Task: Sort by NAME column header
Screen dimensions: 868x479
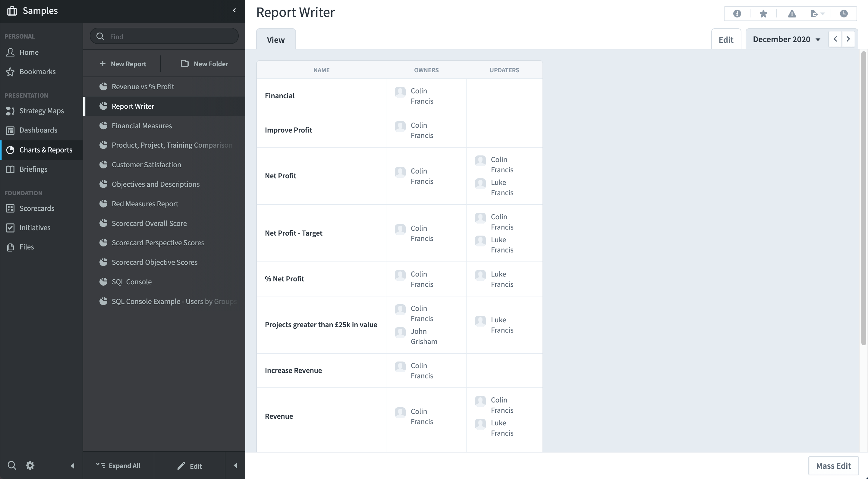Action: tap(321, 70)
